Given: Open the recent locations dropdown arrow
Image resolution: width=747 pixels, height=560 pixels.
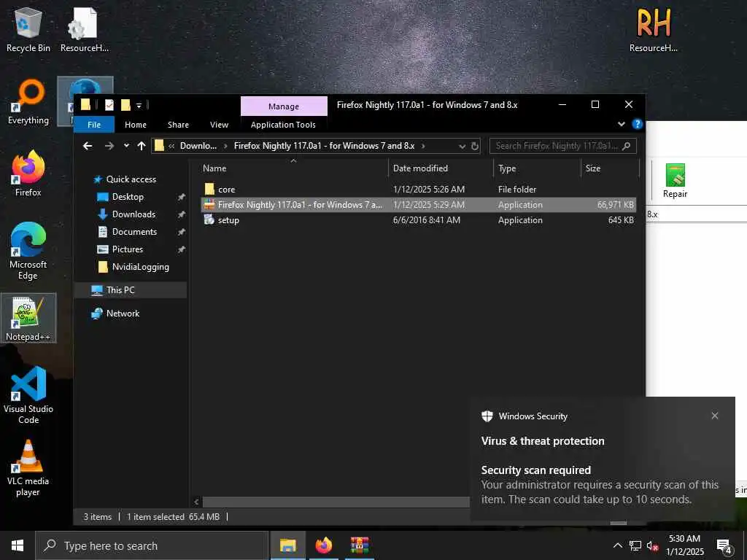Looking at the screenshot, I should pos(126,146).
